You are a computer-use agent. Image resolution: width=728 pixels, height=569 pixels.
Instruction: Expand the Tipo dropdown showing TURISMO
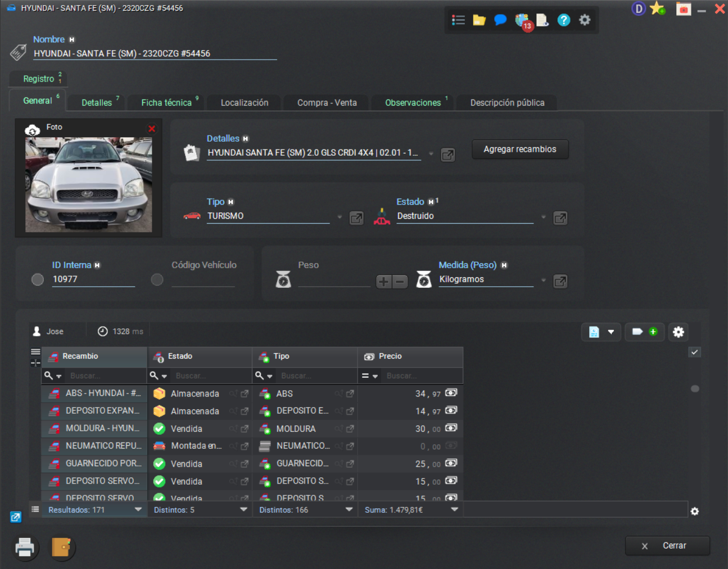tap(339, 217)
